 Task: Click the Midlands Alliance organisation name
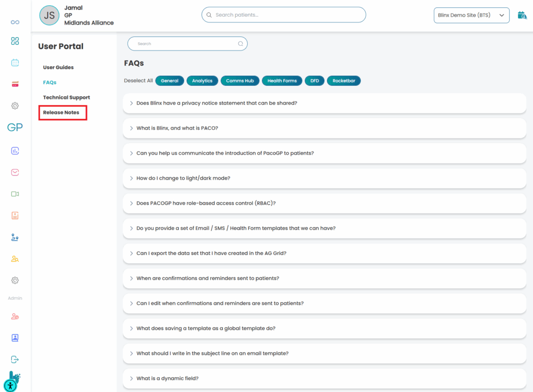[88, 23]
